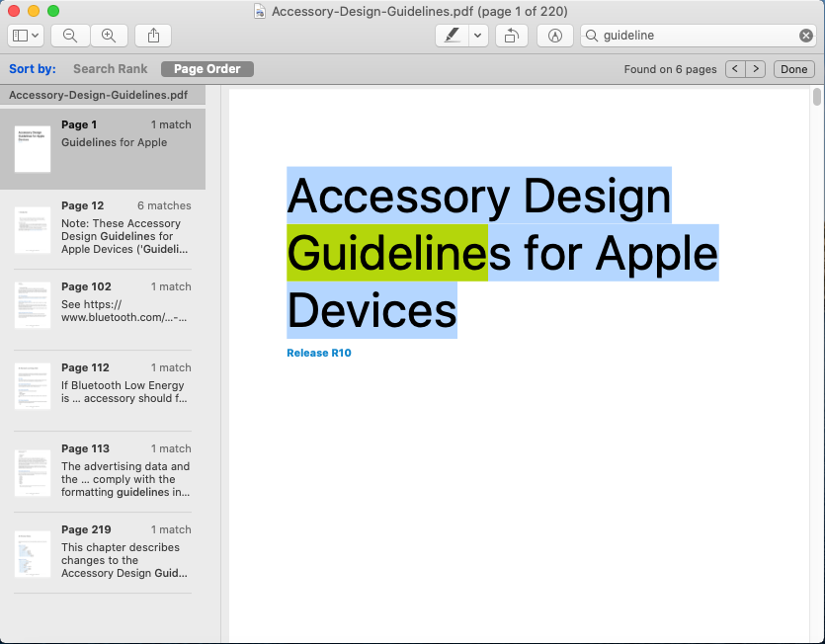Sort results by Search Rank
This screenshot has width=825, height=644.
[x=111, y=69]
